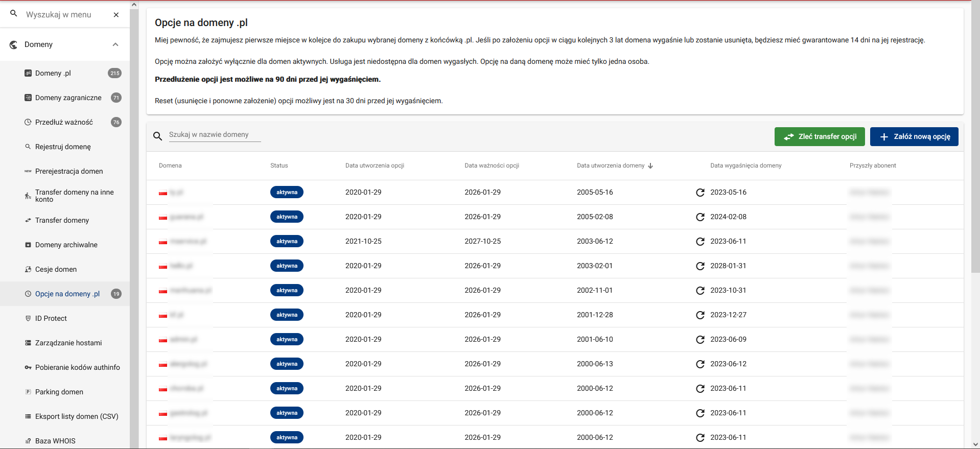
Task: Collapse the Domeny menu section
Action: [x=115, y=44]
